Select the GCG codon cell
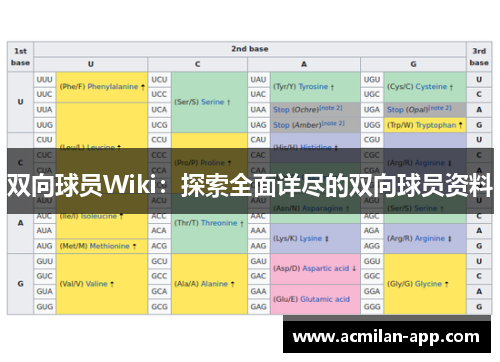500x362 pixels. click(x=159, y=307)
